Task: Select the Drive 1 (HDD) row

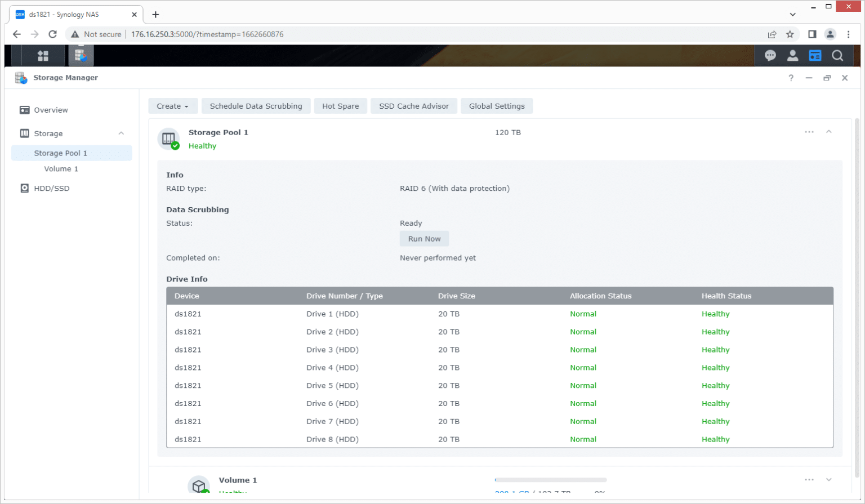Action: [x=500, y=314]
